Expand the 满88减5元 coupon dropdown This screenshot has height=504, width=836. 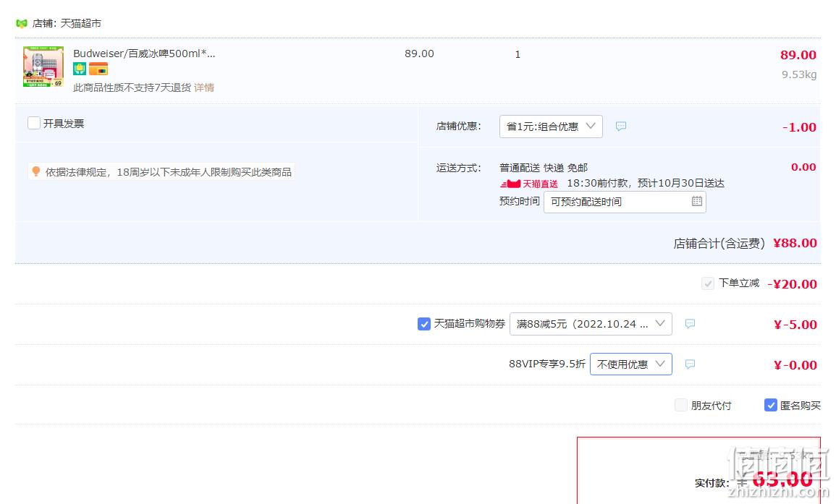tap(591, 324)
